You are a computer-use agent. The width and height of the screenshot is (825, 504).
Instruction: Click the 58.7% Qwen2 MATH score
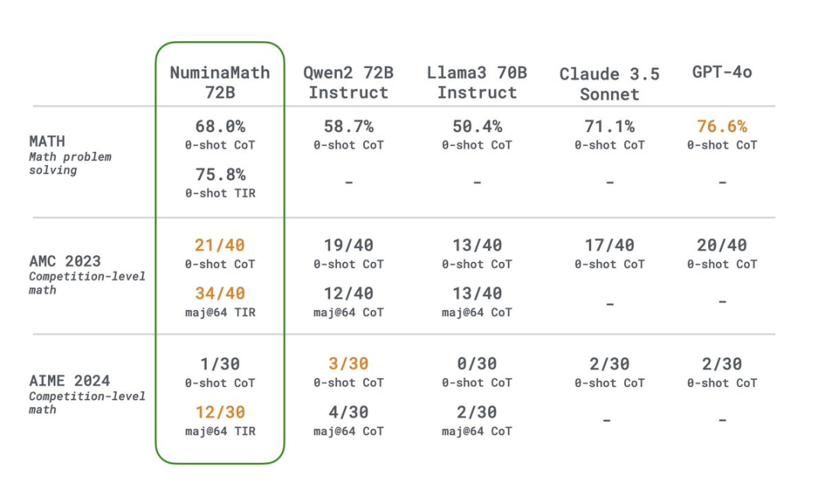(348, 126)
